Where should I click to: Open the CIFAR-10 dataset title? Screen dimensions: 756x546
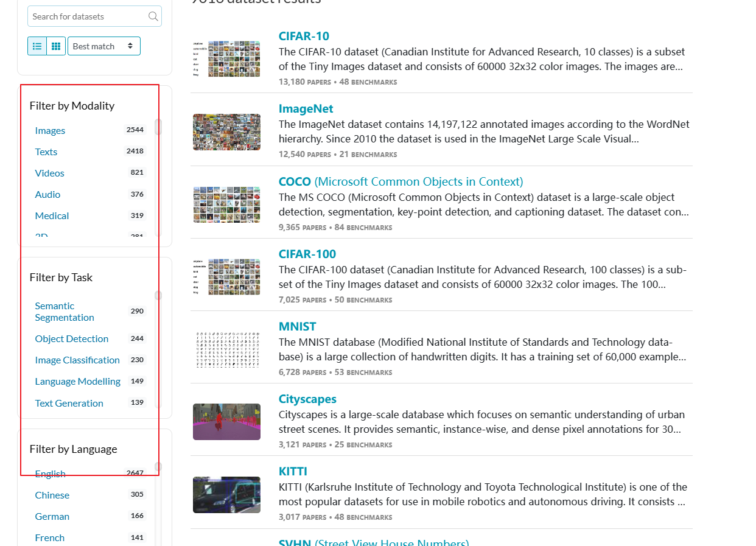(304, 36)
